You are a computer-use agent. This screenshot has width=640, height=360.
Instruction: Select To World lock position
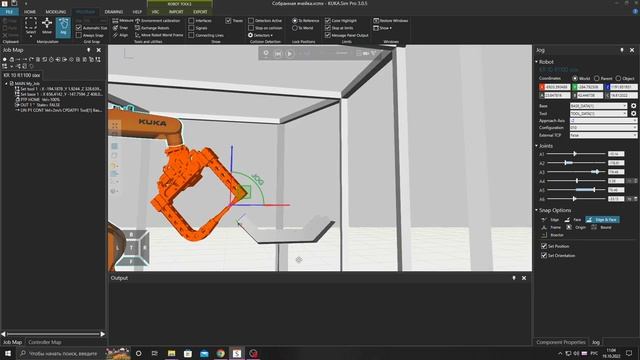pos(294,28)
